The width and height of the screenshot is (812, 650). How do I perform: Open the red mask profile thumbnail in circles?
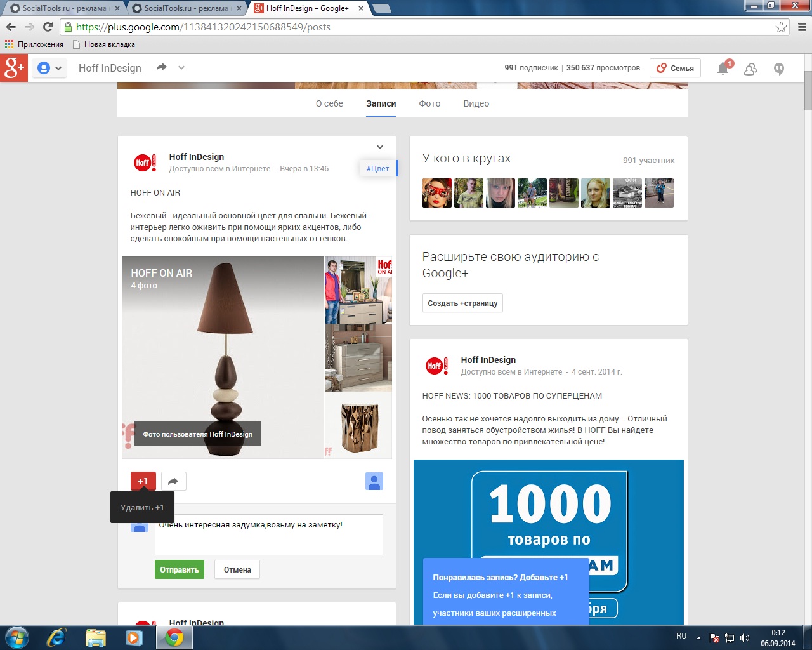point(437,193)
